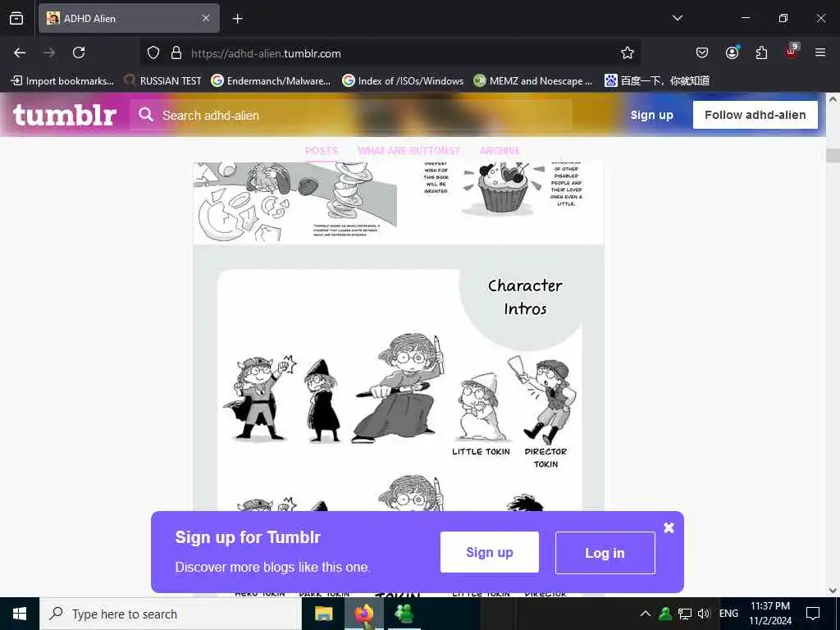Open Index of /ISOs/Windows bookmark

tap(403, 81)
